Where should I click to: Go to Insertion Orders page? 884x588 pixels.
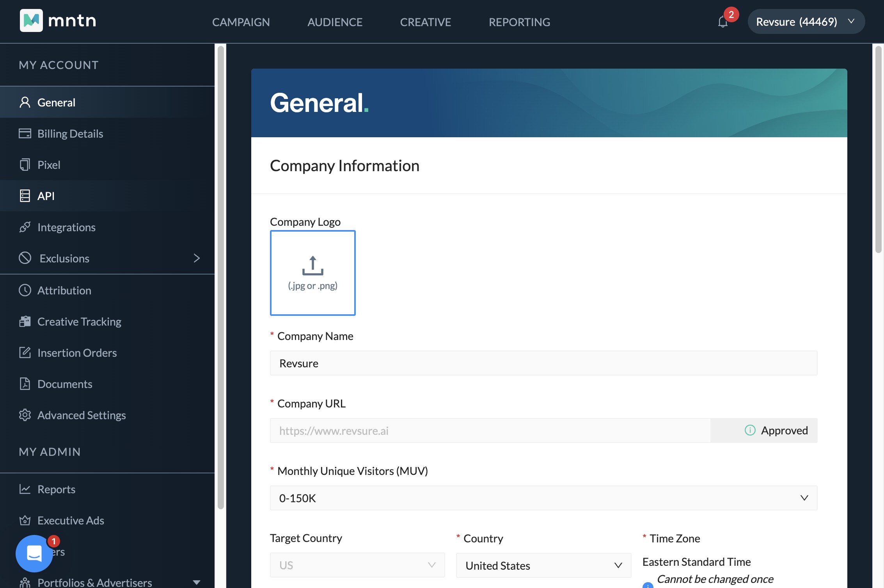[77, 353]
